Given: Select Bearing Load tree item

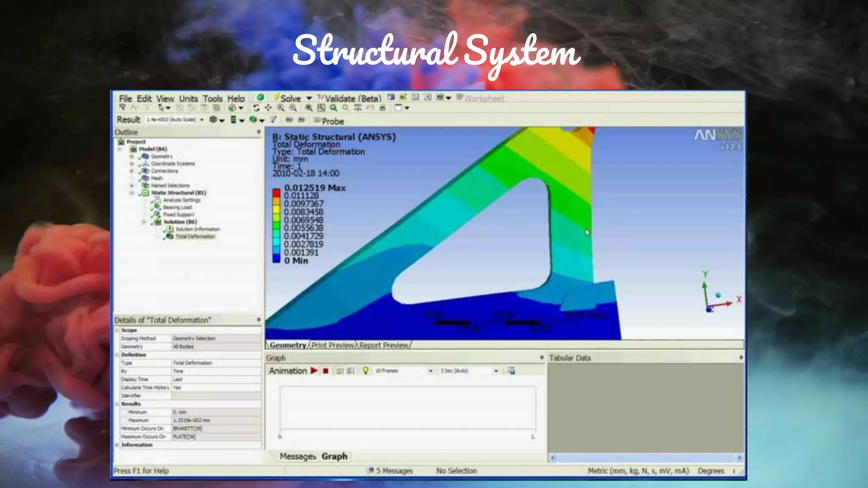Looking at the screenshot, I should point(178,207).
